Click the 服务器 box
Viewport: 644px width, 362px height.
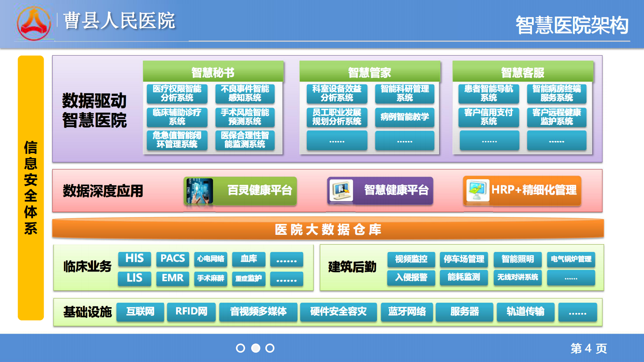pyautogui.click(x=465, y=312)
